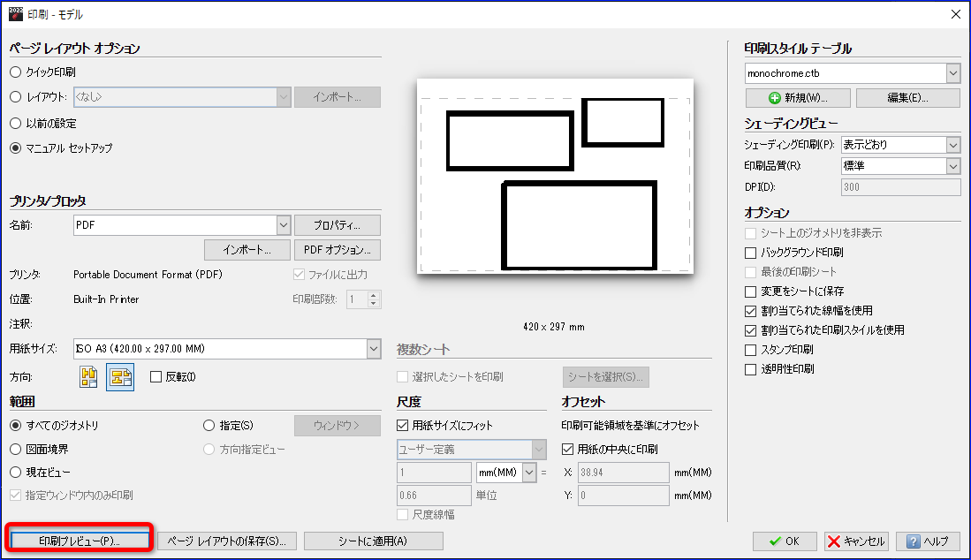The height and width of the screenshot is (560, 971).
Task: Choose 現在ビュー range option
Action: point(15,473)
